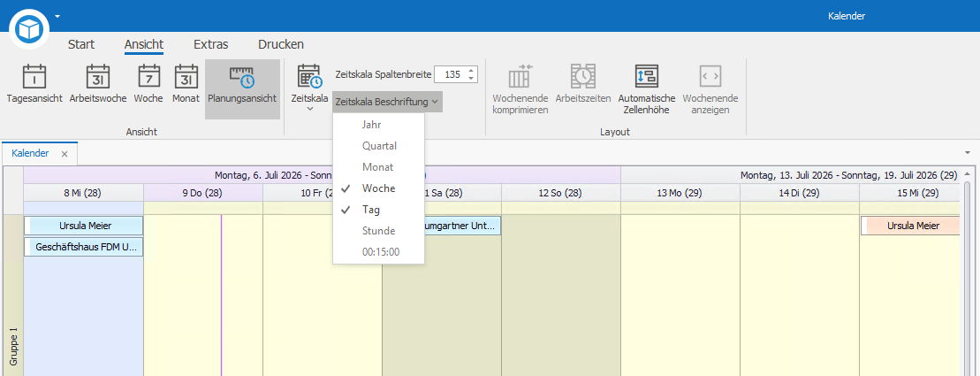Click the vertical scrollbar up arrow
The image size is (980, 376).
tap(968, 174)
